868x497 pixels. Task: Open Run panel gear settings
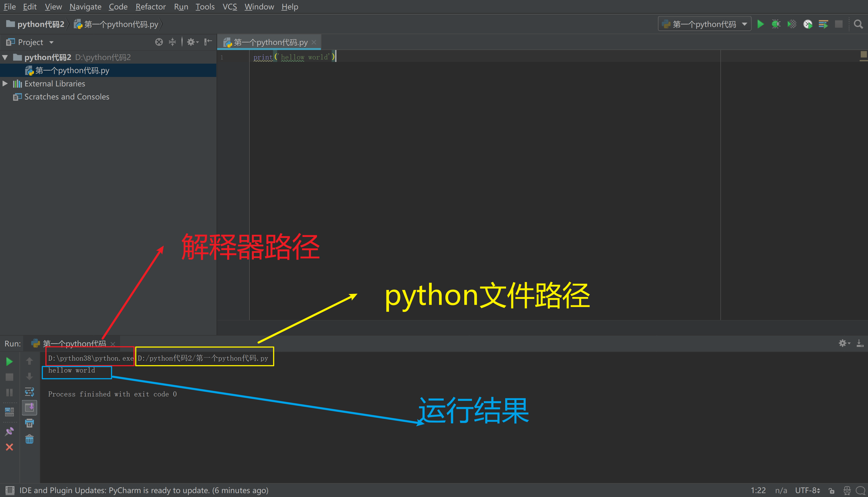pyautogui.click(x=844, y=343)
